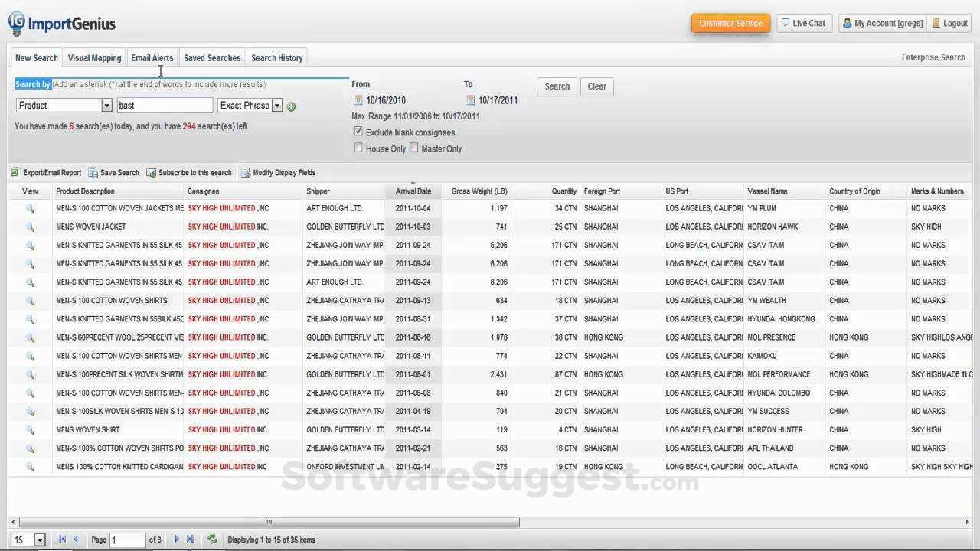Open Live Chat
980x551 pixels.
(x=803, y=22)
